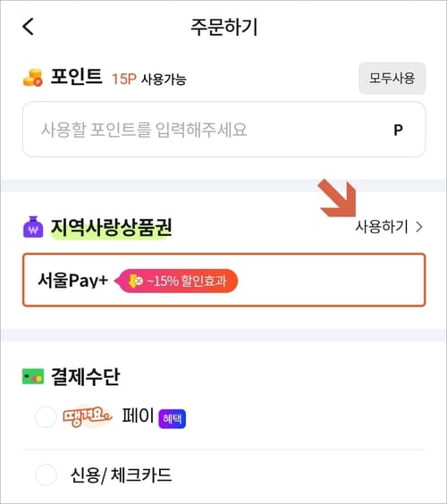Click into the 사용할 포인트를 입력해주세요 field
The height and width of the screenshot is (504, 447).
(224, 130)
